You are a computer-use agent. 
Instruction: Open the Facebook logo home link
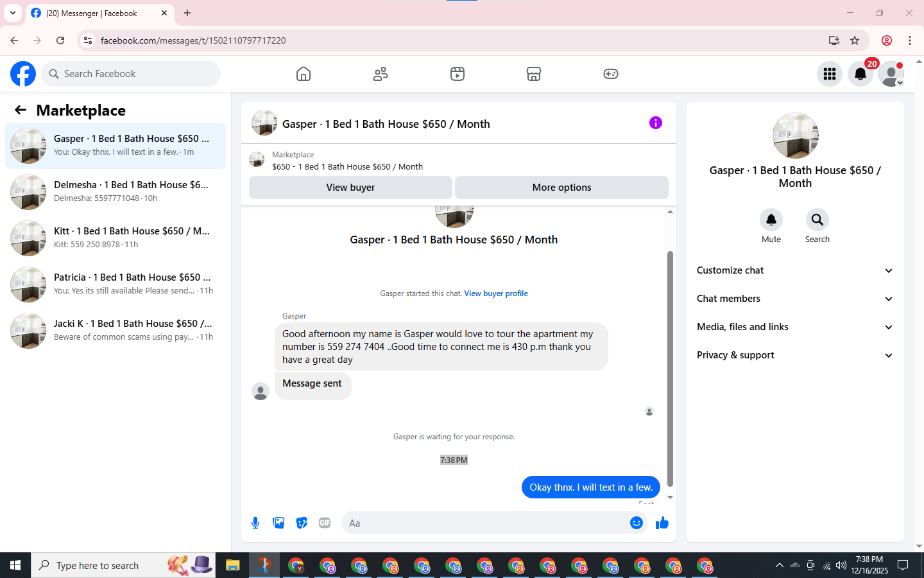(23, 74)
